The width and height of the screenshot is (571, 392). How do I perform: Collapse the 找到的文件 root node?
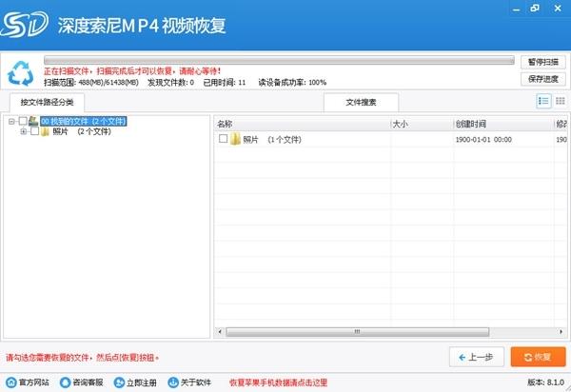point(11,121)
